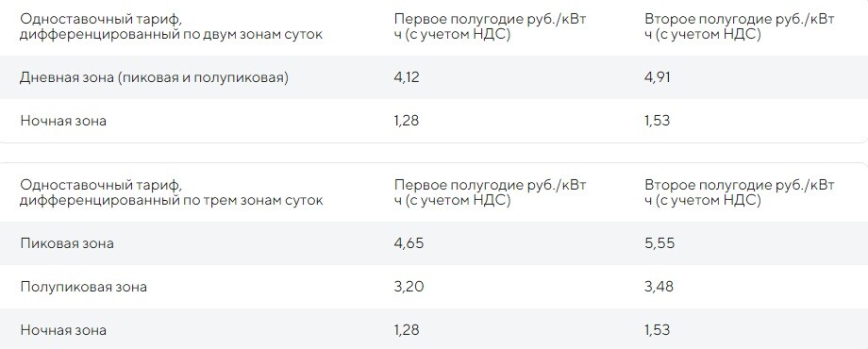This screenshot has height=349, width=868.
Task: Select 'Ночная зона' label in three-zone table
Action: click(63, 330)
